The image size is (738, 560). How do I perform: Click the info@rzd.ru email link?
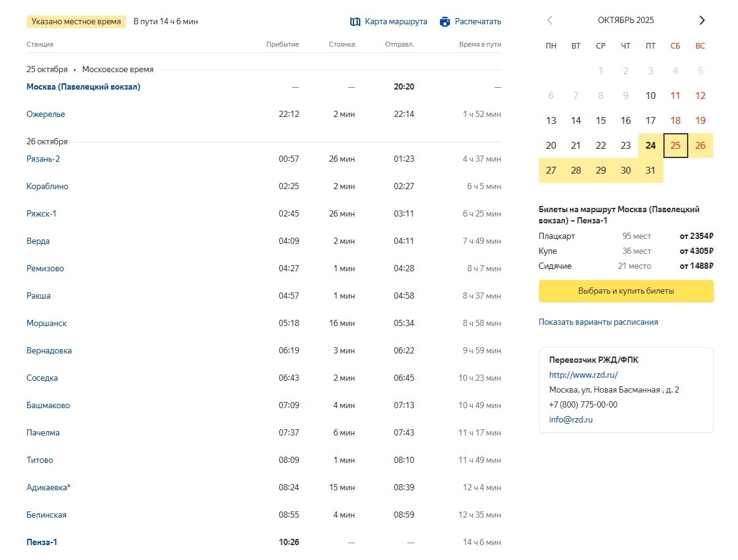(x=571, y=419)
